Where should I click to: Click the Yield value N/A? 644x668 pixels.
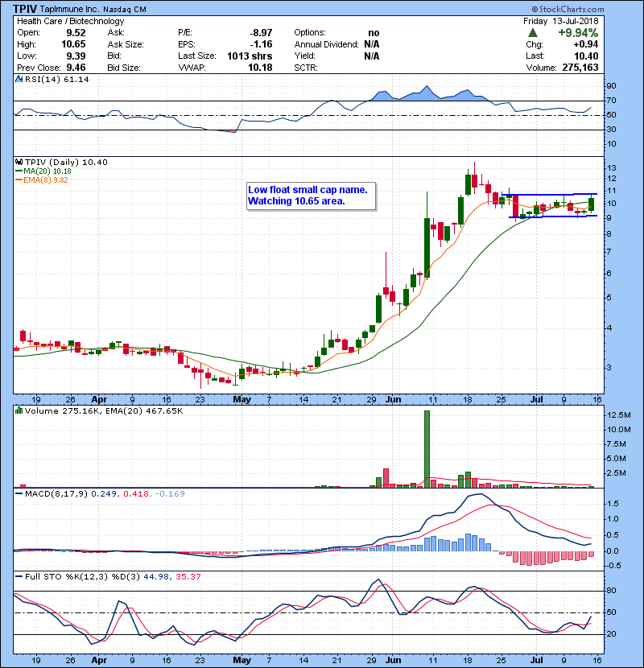[x=372, y=56]
